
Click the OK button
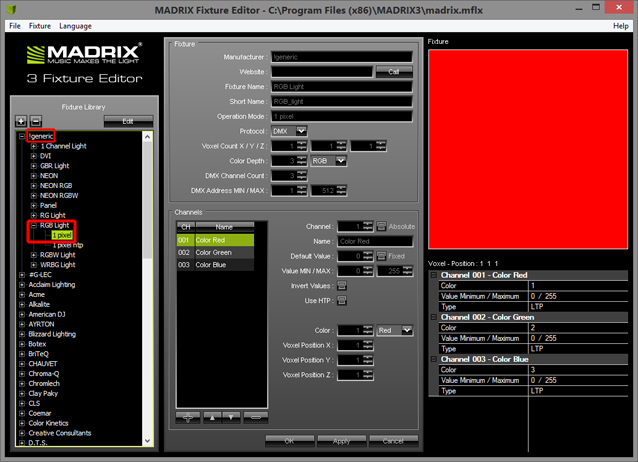pos(289,441)
